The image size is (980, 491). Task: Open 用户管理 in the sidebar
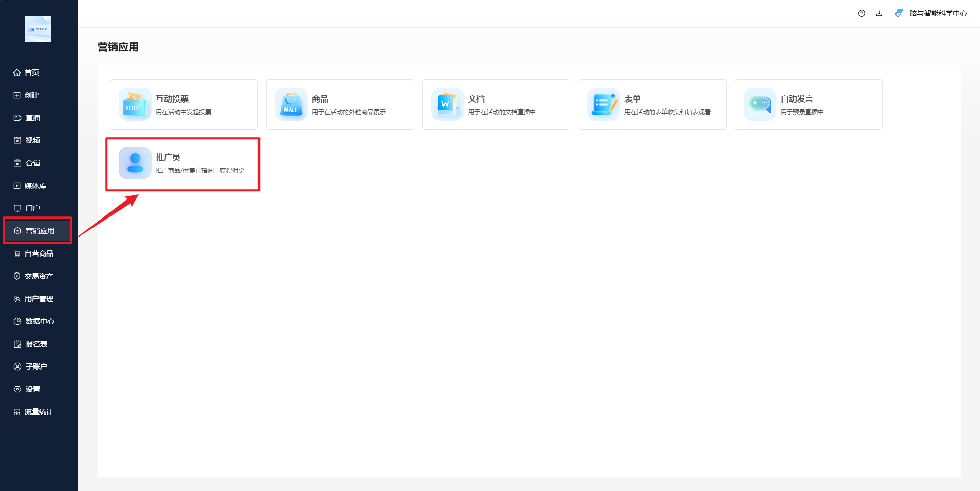[39, 299]
